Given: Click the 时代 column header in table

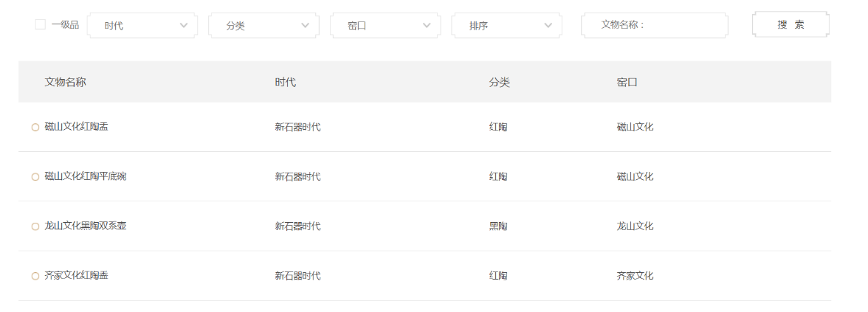Looking at the screenshot, I should (x=285, y=82).
